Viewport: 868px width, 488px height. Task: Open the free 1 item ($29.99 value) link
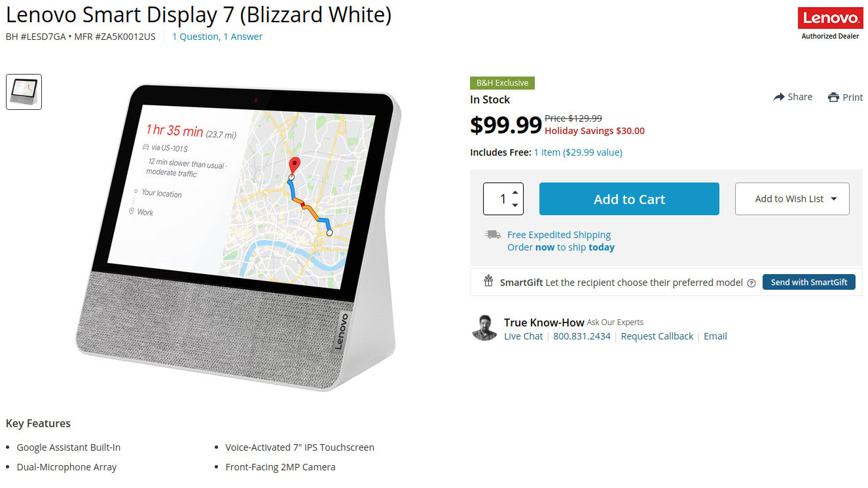click(578, 152)
